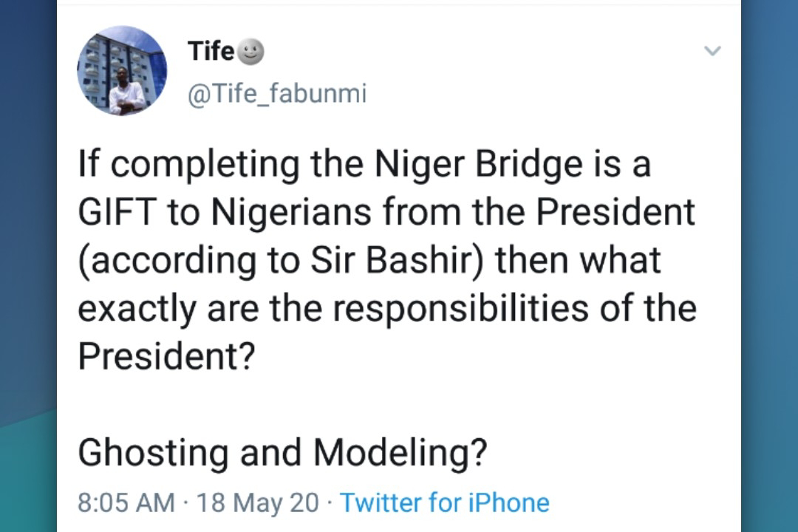
Task: Click the 8:05 AM timestamp
Action: coord(126,502)
